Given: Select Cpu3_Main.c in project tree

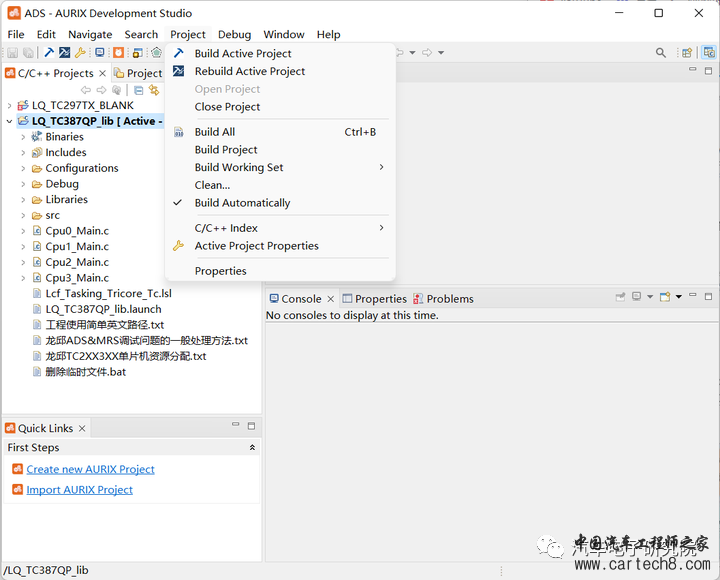Looking at the screenshot, I should click(77, 278).
